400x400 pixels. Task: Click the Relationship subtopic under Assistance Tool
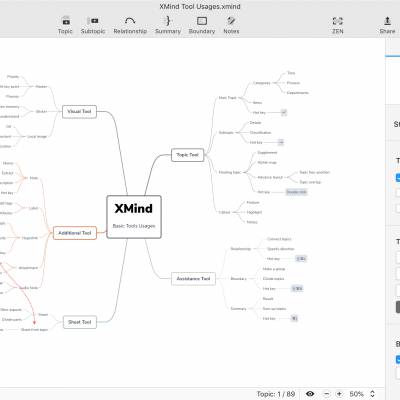(x=240, y=249)
